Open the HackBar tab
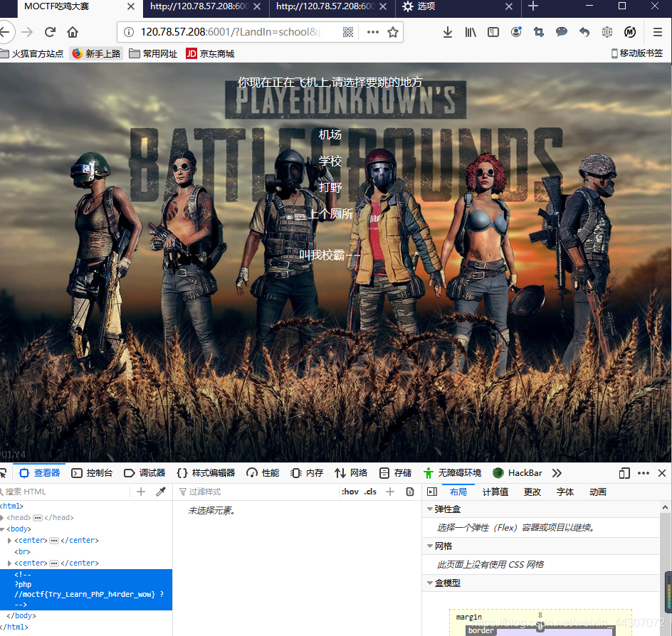Viewport: 672px width, 636px height. (518, 473)
